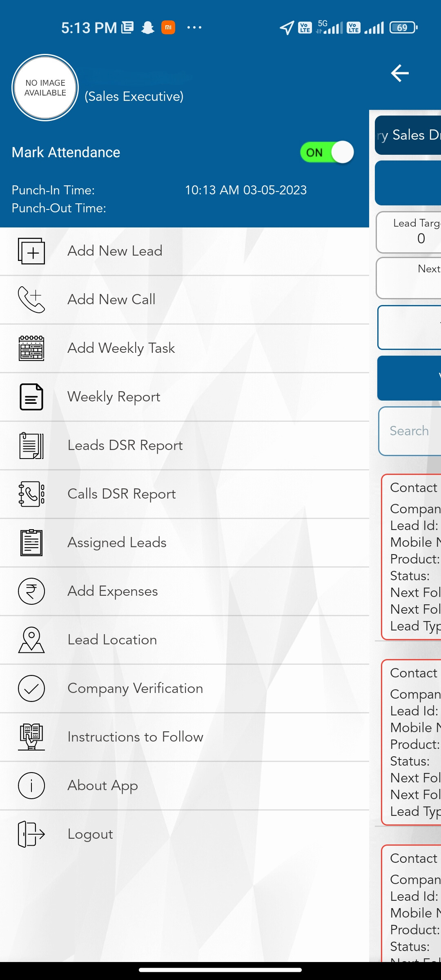Open Add New Call menu item
The image size is (441, 980).
coord(185,300)
